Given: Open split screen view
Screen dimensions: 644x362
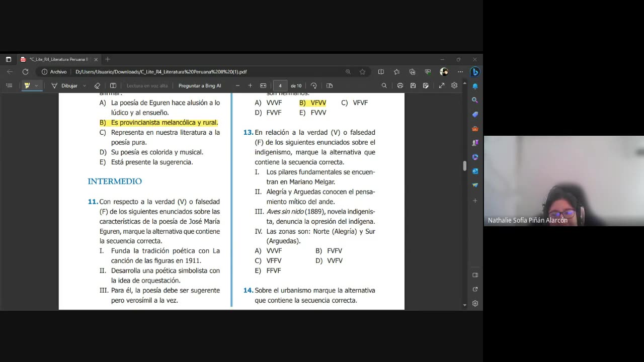Looking at the screenshot, I should coord(381,72).
